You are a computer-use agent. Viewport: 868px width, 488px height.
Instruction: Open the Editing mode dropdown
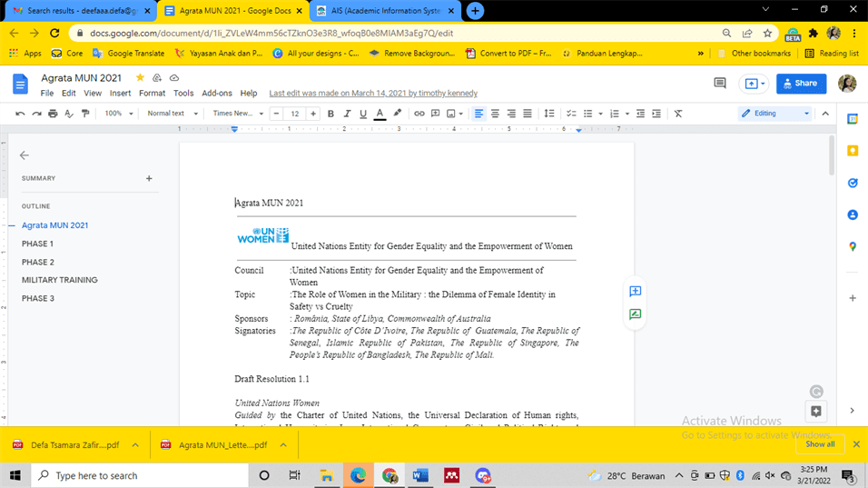click(775, 114)
